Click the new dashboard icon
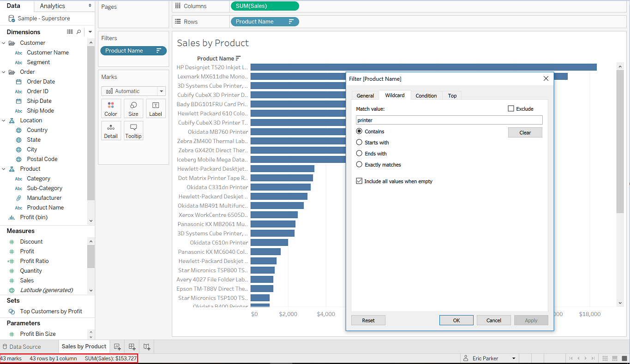 [x=132, y=346]
